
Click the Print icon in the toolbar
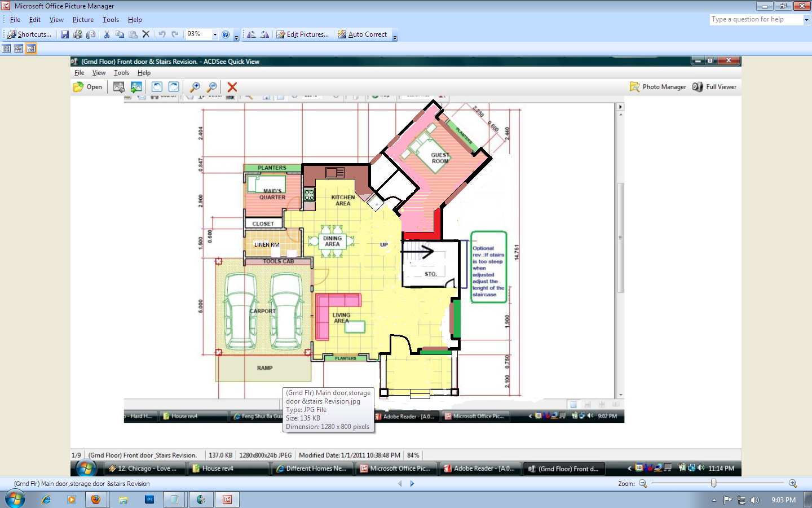pyautogui.click(x=78, y=34)
